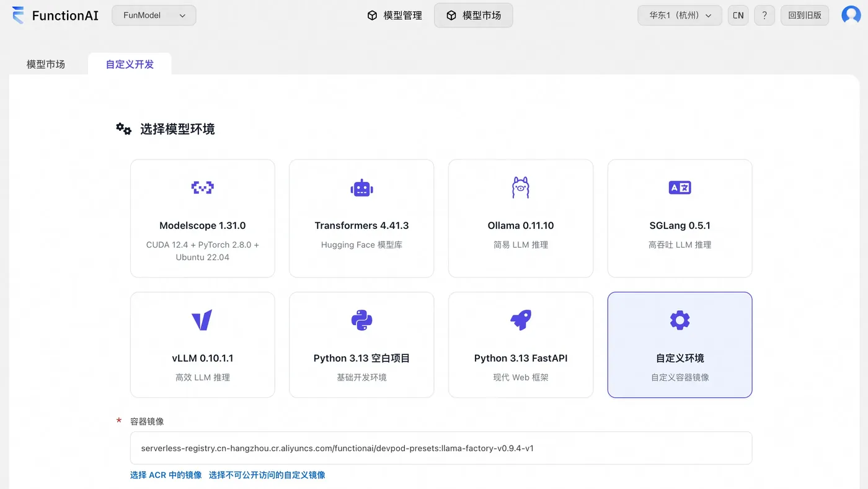Click the Modelscope card icon
This screenshot has width=868, height=489.
click(203, 187)
